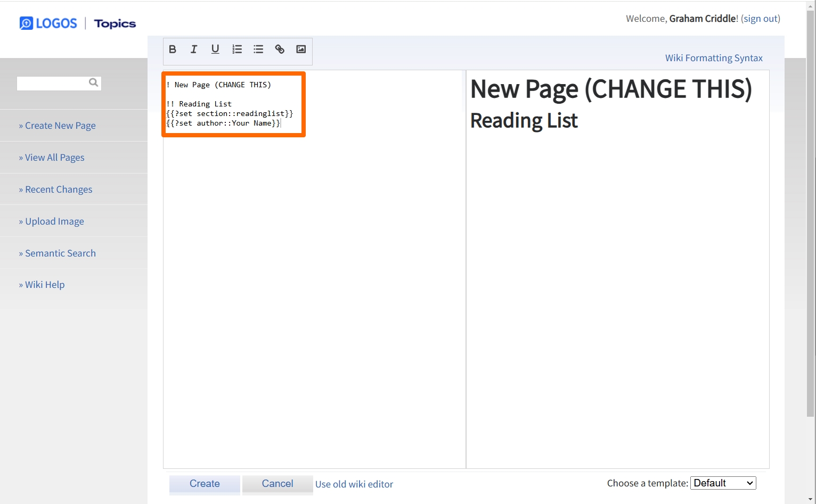Open the Logos logo home link

point(48,23)
